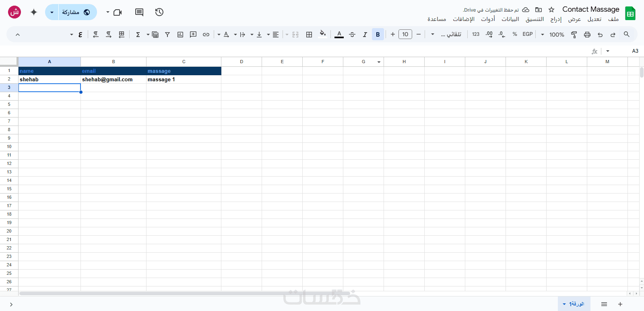Open the 100% zoom dropdown
644x311 pixels.
tap(553, 35)
